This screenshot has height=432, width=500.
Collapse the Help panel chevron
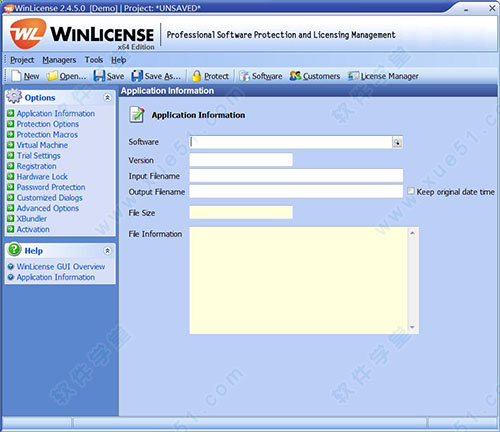(x=107, y=251)
